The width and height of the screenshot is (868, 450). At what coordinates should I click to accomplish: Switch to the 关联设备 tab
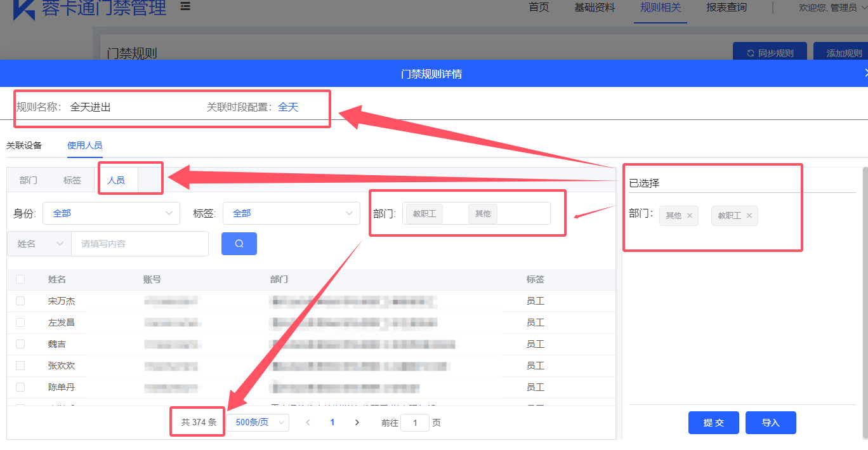click(x=24, y=145)
